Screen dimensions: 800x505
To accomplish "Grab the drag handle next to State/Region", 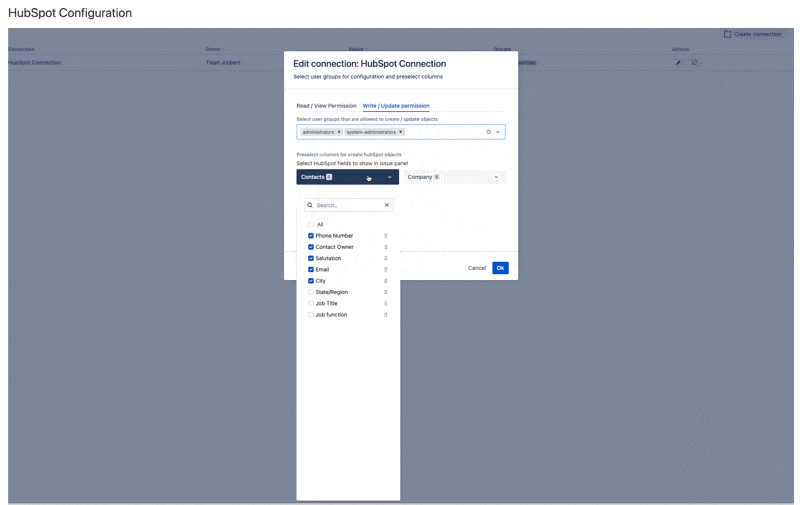I will click(386, 292).
